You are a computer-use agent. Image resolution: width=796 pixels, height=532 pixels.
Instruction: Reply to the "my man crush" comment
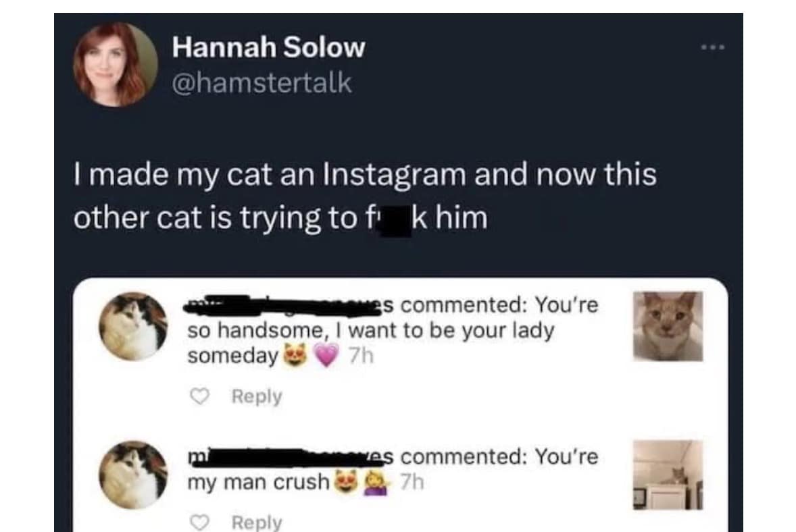coord(257,522)
